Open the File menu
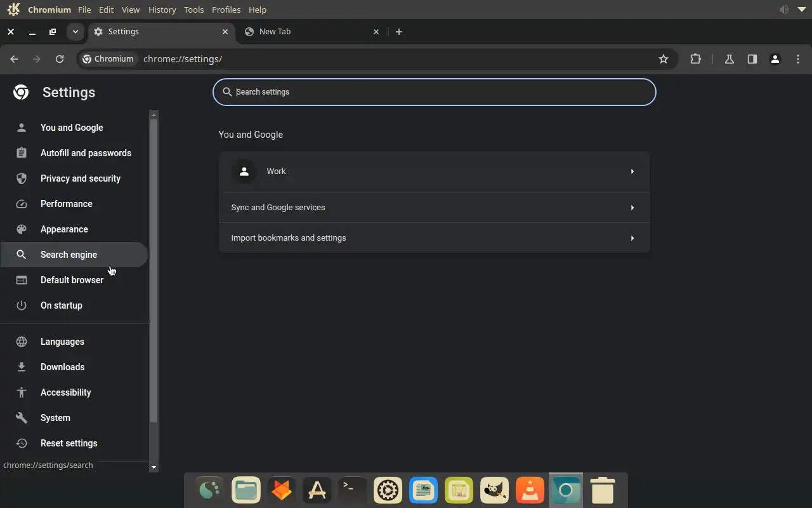The image size is (812, 508). click(x=84, y=10)
